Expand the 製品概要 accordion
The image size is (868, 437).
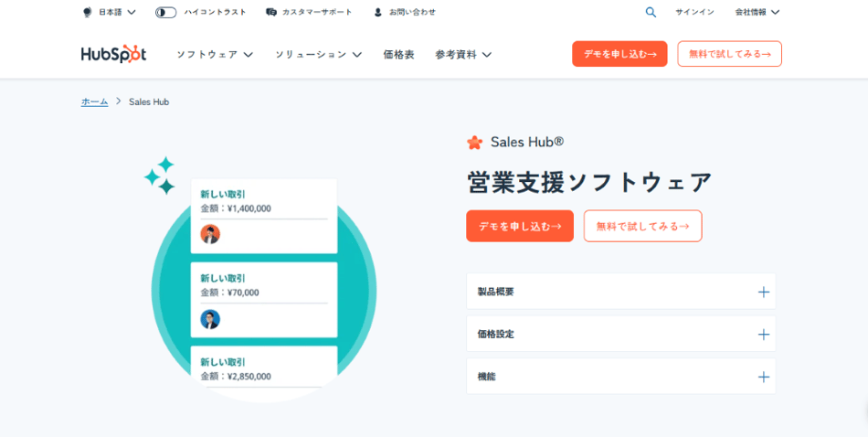point(620,292)
